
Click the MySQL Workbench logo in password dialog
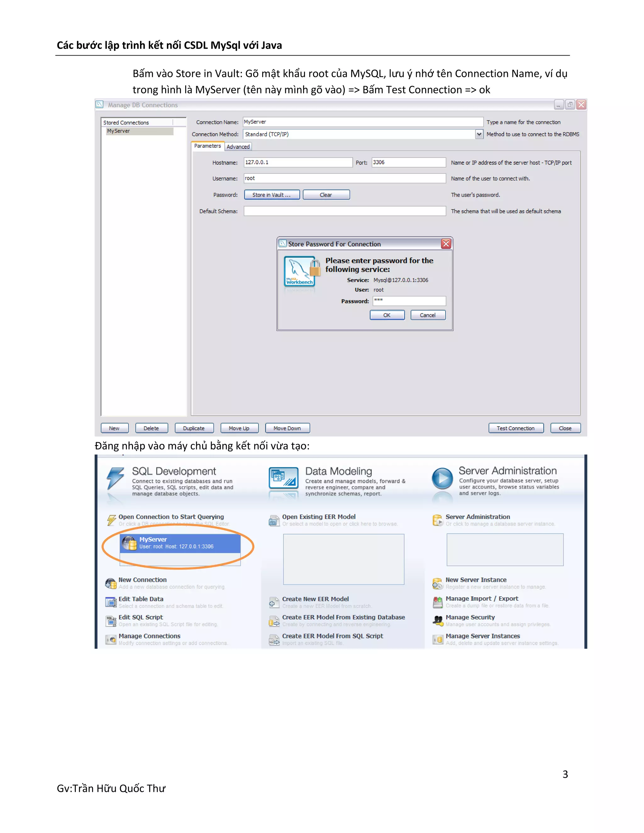(302, 272)
